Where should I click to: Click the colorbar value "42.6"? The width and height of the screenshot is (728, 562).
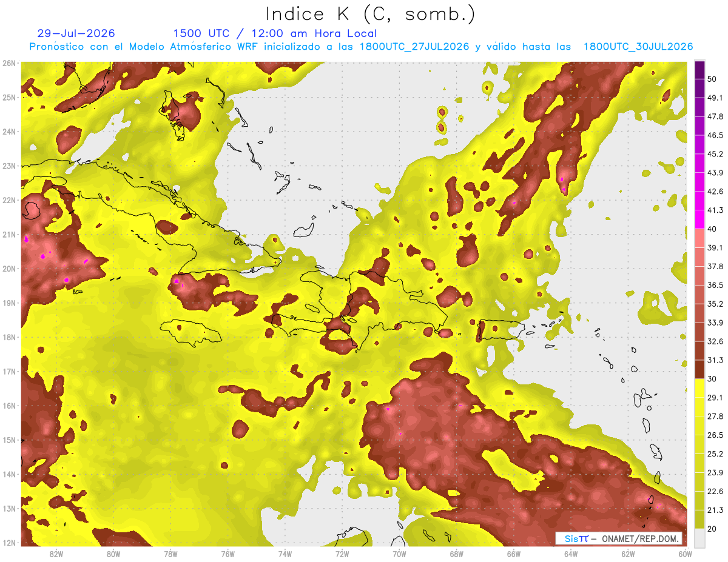click(715, 192)
